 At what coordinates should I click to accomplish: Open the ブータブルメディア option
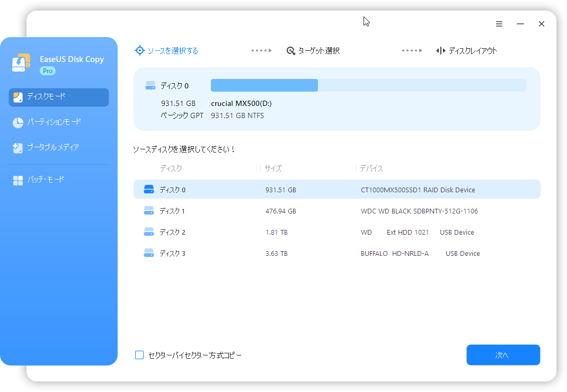click(x=59, y=148)
